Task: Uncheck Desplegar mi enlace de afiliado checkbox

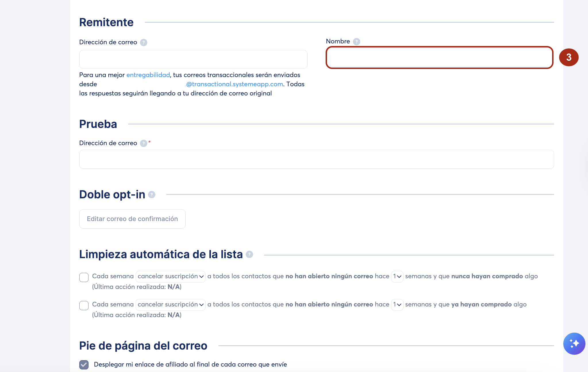Action: 84,365
